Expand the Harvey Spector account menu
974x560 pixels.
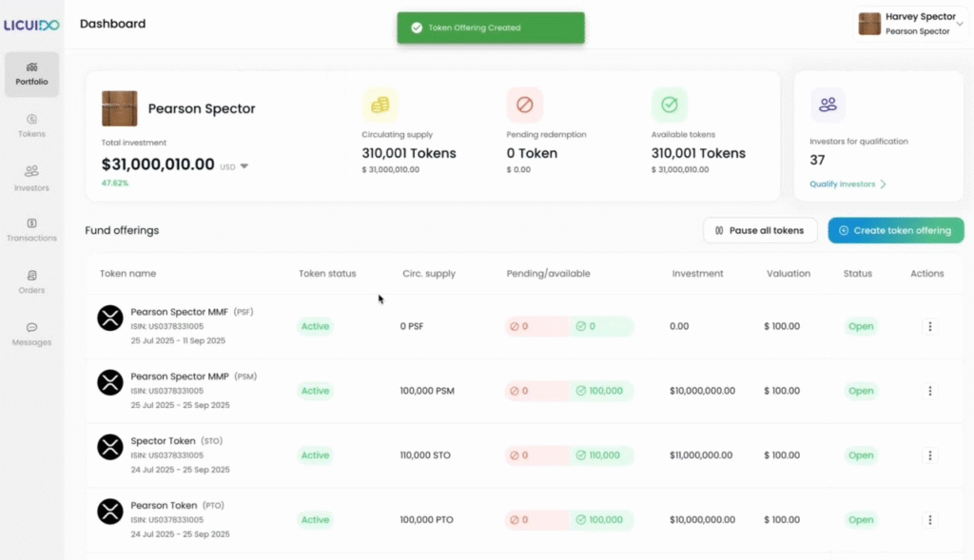tap(960, 23)
